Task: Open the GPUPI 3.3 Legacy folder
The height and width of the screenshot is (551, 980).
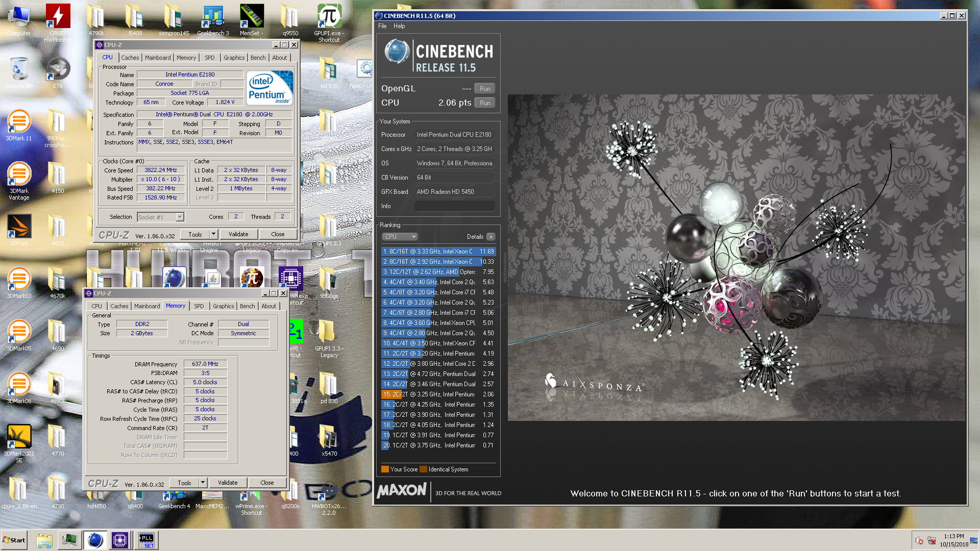Action: click(329, 338)
